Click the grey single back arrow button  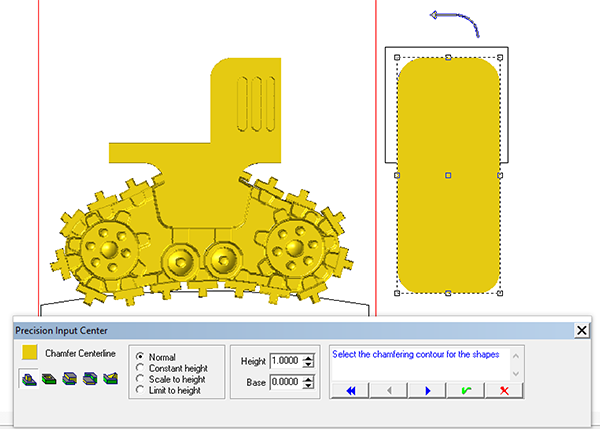[389, 390]
